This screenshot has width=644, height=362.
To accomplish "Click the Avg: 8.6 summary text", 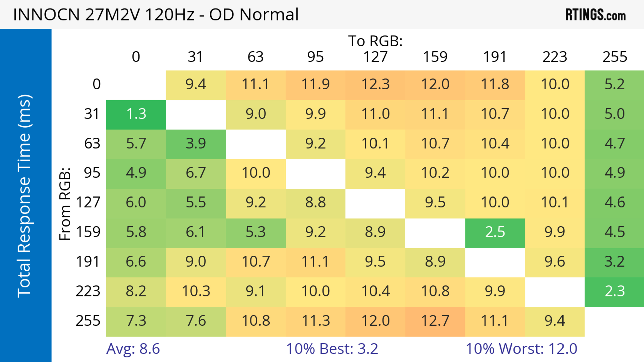I will (133, 349).
